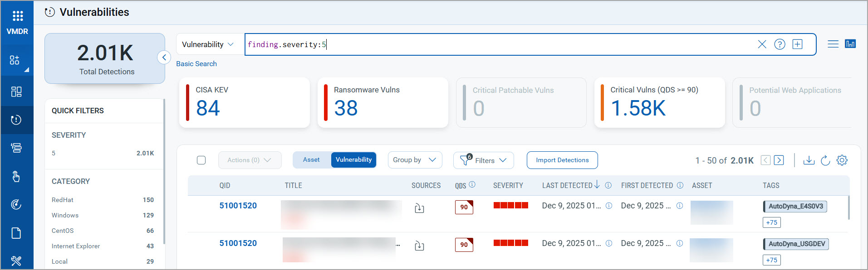Go to previous results page
This screenshot has width=868, height=270.
point(765,160)
